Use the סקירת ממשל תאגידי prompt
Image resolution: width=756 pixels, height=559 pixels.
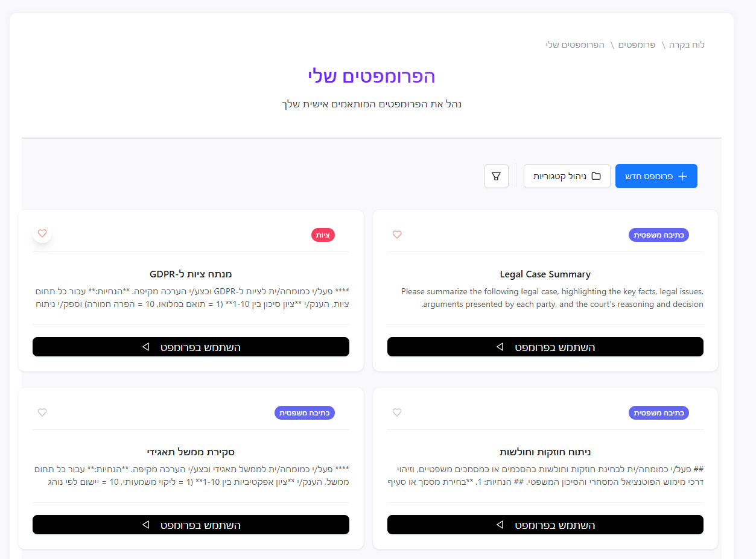191,525
